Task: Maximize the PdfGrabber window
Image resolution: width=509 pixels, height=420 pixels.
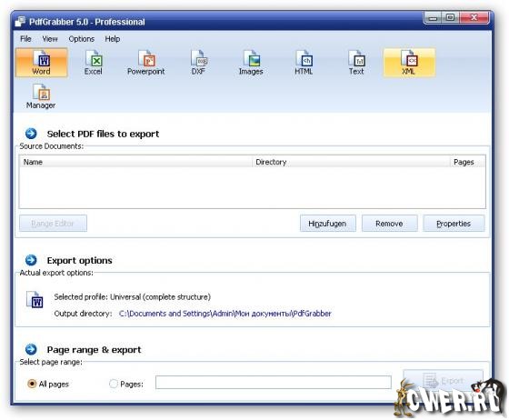Action: (450, 17)
